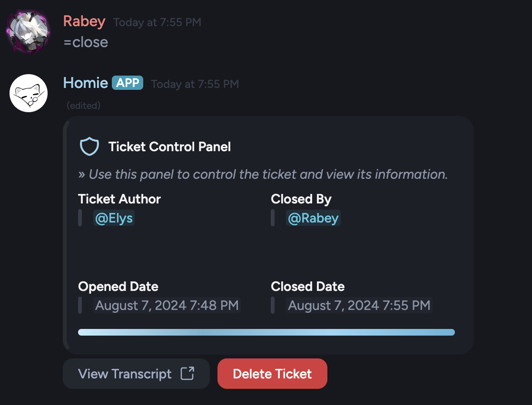Click the Homie bot username
Image resolution: width=532 pixels, height=405 pixels.
[86, 83]
